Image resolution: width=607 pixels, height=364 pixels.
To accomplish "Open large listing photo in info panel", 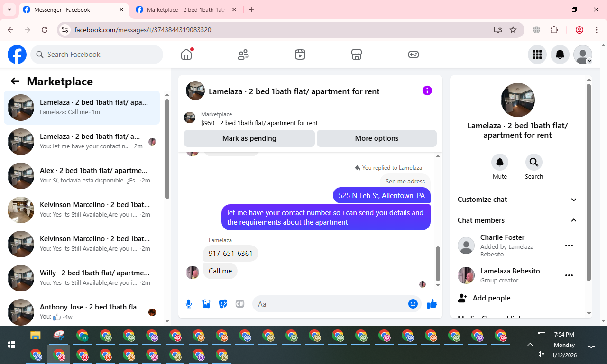I will point(518,100).
